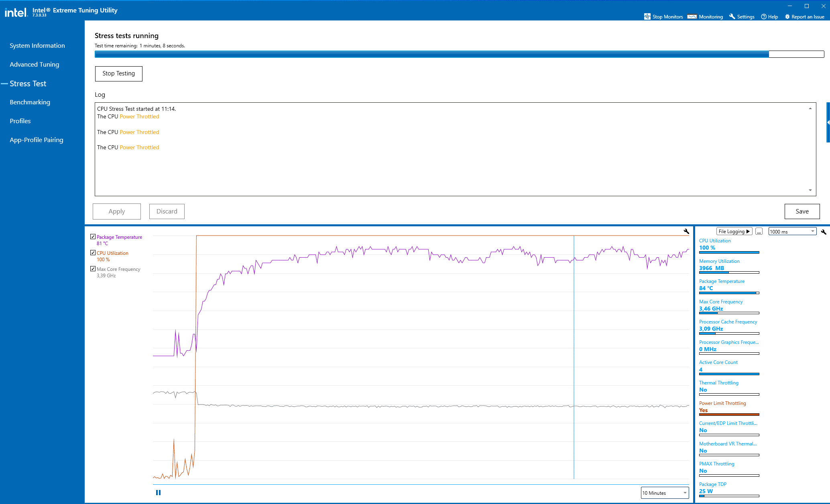The image size is (830, 504).
Task: Open the 10 Minutes time range dropdown
Action: [x=665, y=493]
